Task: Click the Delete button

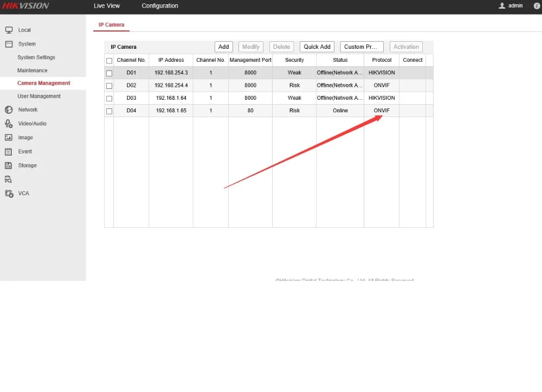Action: point(282,47)
